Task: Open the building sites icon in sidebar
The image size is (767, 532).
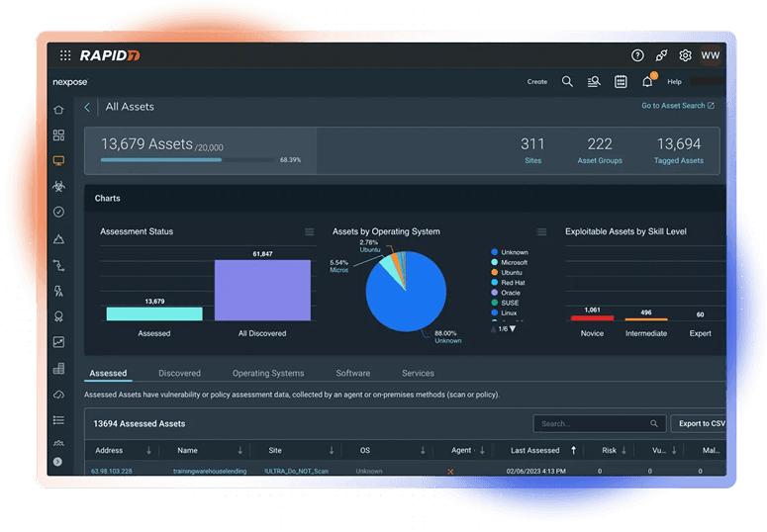Action: (58, 368)
